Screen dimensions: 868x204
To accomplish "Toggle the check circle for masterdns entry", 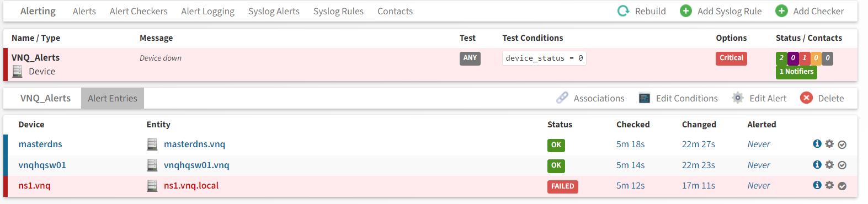I will point(842,144).
